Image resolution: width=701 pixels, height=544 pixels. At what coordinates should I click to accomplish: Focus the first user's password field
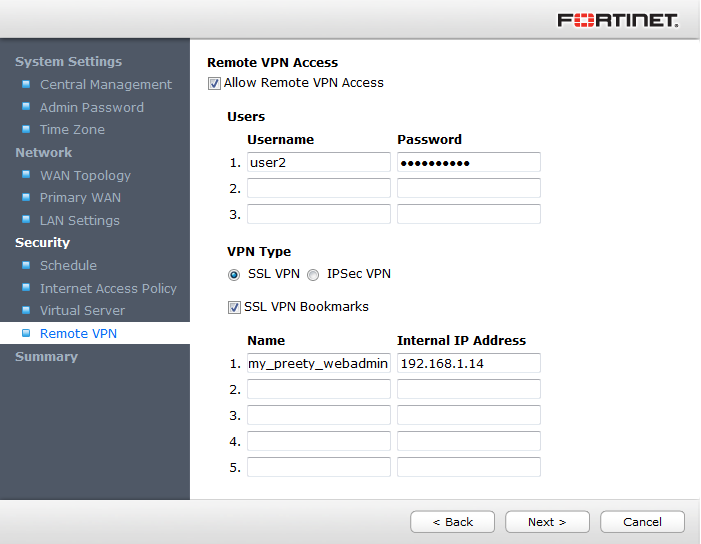pos(468,162)
